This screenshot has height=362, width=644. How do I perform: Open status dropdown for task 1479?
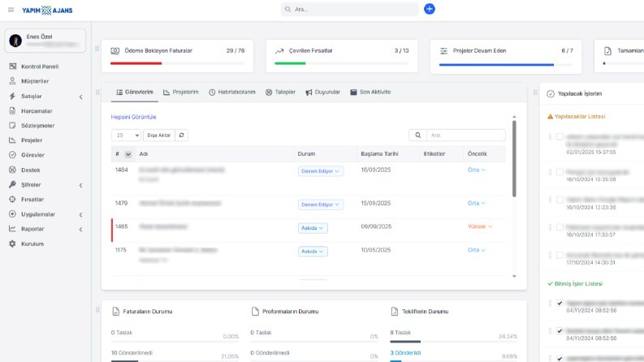(320, 205)
